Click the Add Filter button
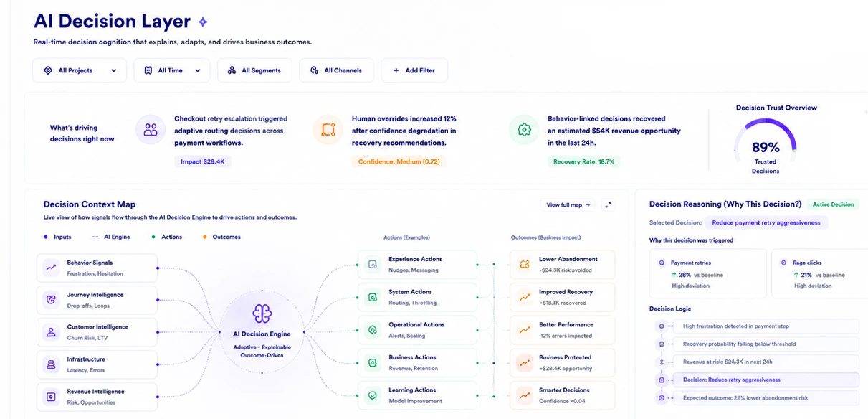This screenshot has width=868, height=419. tap(414, 70)
